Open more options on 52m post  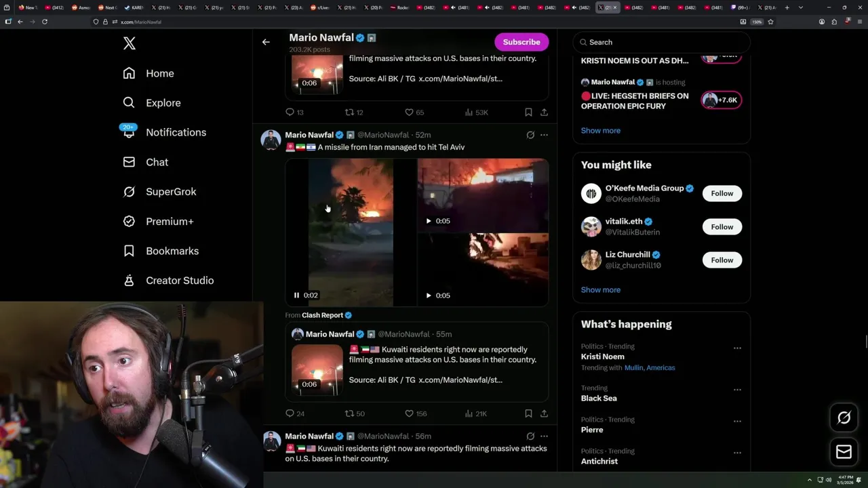[x=544, y=135]
